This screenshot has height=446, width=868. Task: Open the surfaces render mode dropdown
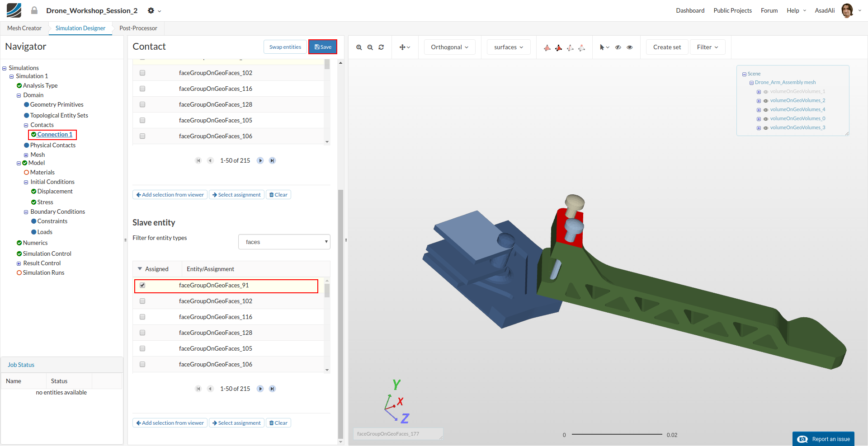click(x=509, y=47)
